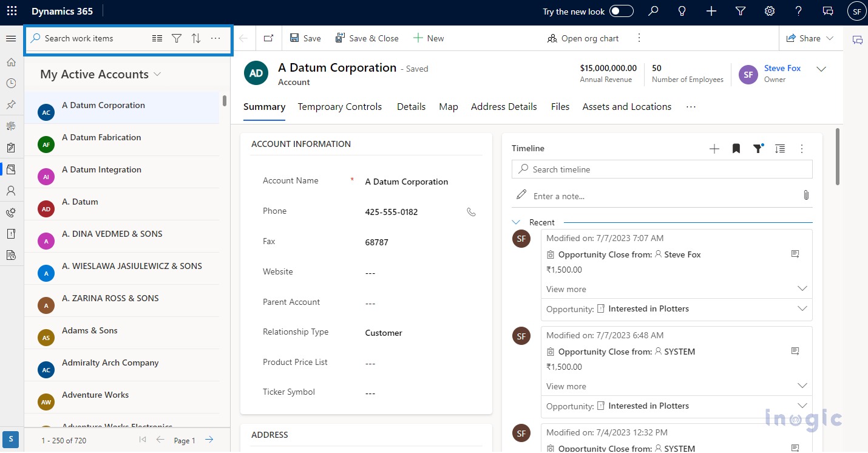The image size is (868, 453).
Task: Open global search magnifier icon
Action: (x=653, y=11)
